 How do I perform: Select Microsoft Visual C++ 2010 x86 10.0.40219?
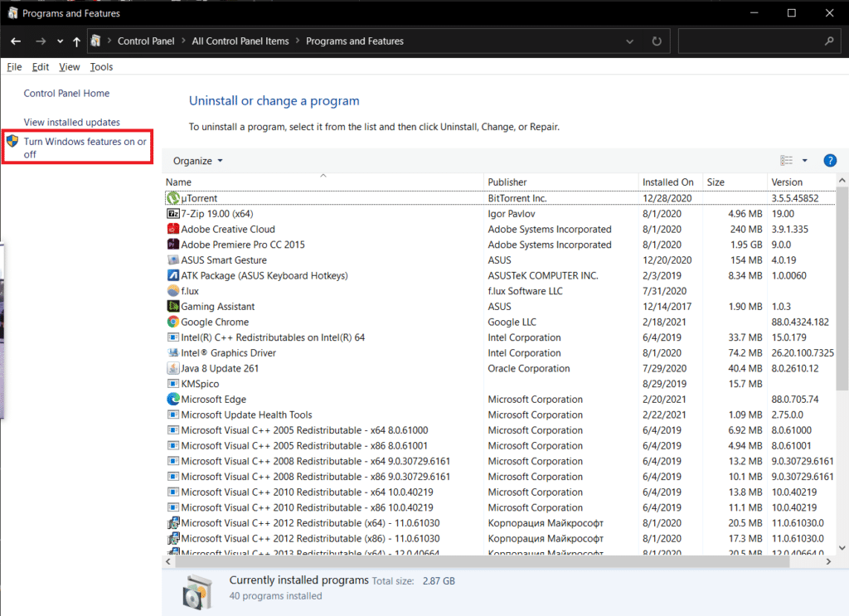click(500, 507)
